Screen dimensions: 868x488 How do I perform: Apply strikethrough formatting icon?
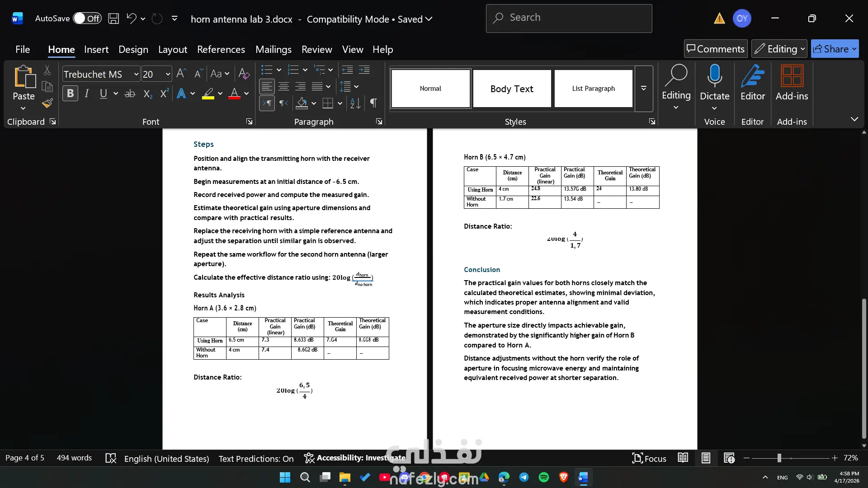point(130,94)
